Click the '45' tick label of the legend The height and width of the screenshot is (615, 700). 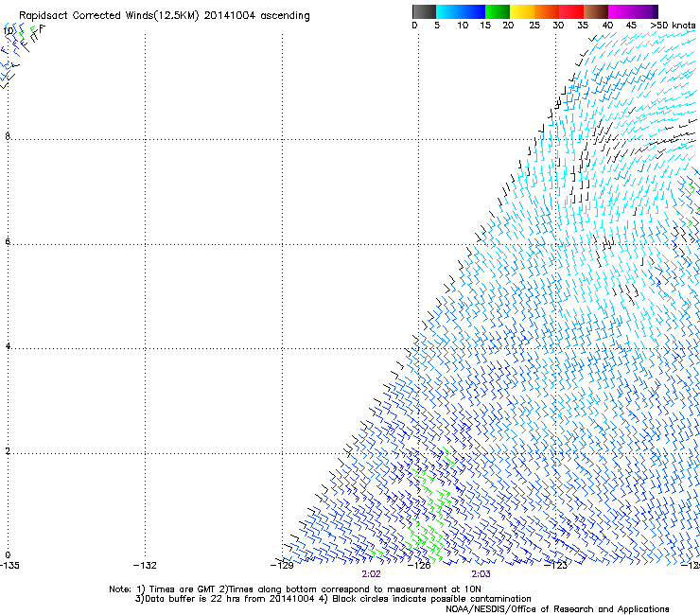pyautogui.click(x=631, y=25)
